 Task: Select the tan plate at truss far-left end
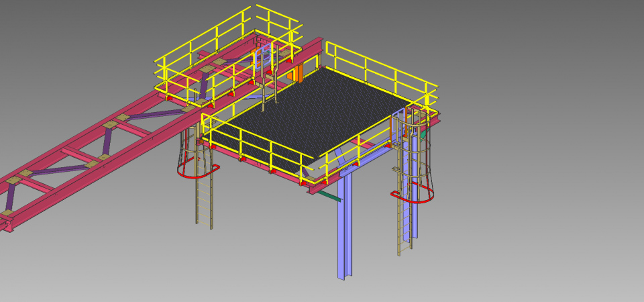6,213
